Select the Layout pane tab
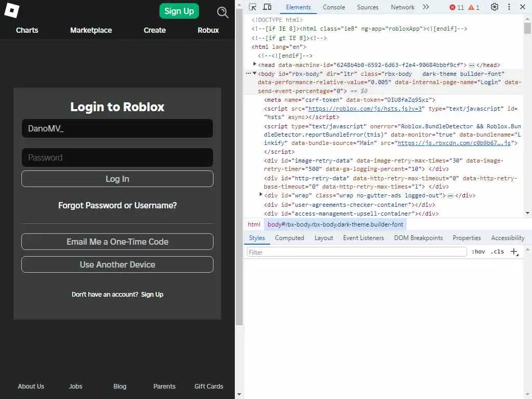 (324, 238)
